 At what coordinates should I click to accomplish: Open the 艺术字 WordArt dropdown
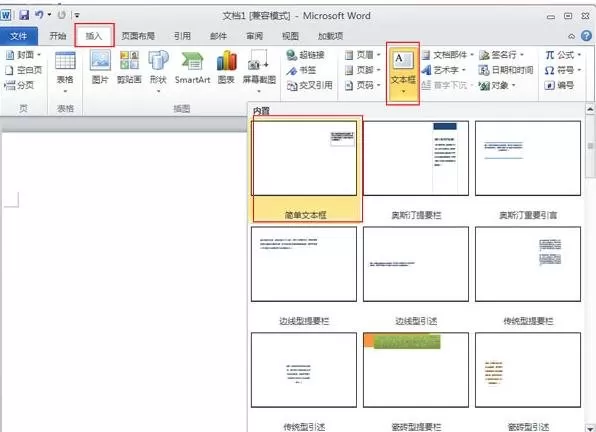point(444,70)
